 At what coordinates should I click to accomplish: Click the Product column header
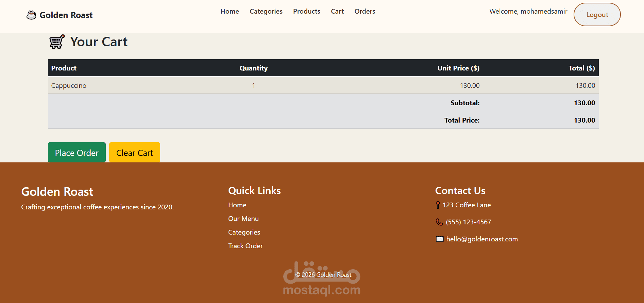click(x=64, y=68)
